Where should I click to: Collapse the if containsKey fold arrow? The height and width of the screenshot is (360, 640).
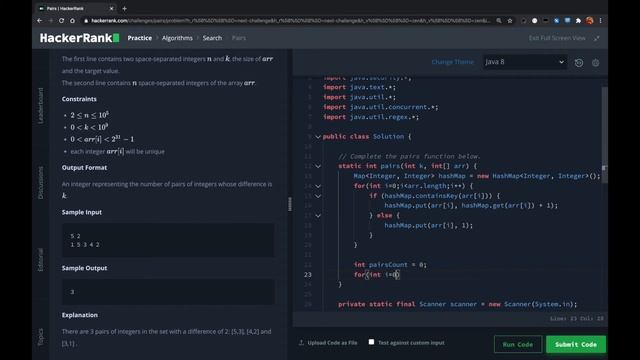[x=318, y=196]
